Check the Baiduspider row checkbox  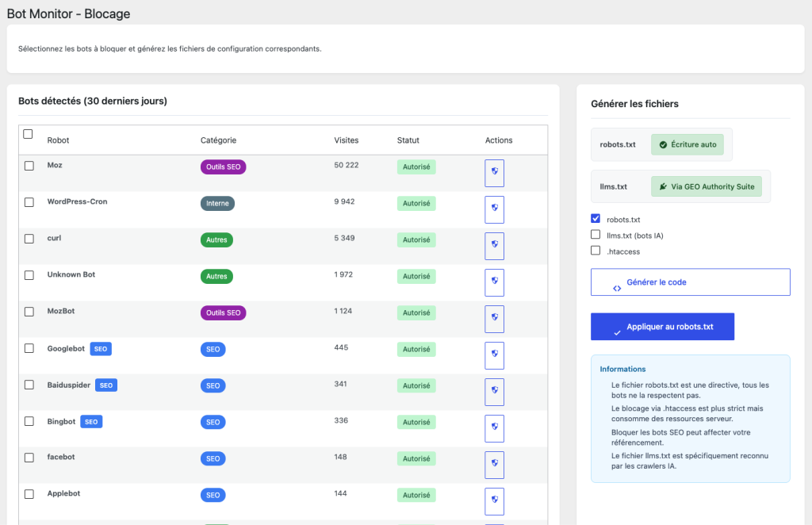(29, 385)
